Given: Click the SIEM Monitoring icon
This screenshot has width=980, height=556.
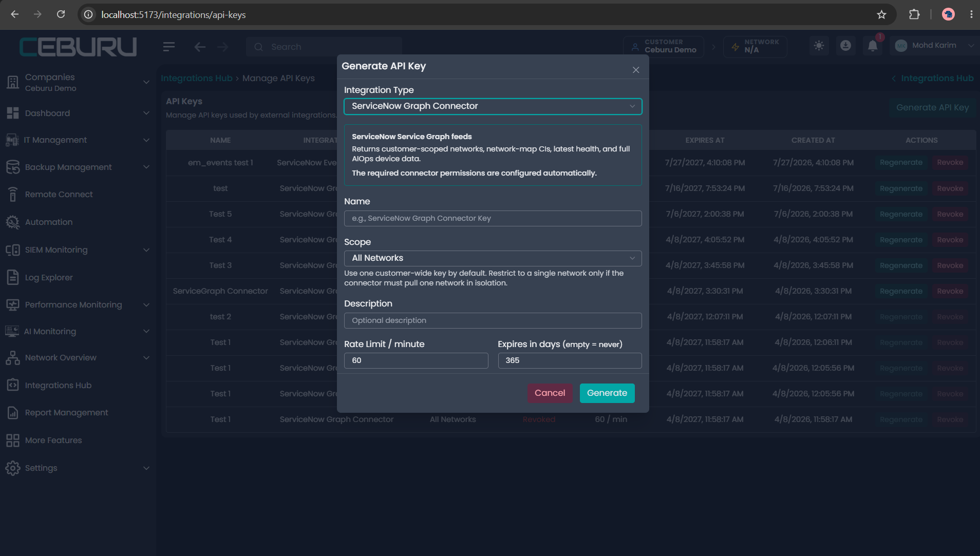Looking at the screenshot, I should point(13,250).
